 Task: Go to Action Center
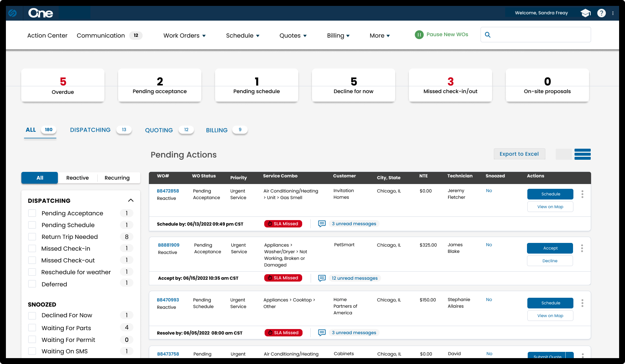[x=47, y=35]
